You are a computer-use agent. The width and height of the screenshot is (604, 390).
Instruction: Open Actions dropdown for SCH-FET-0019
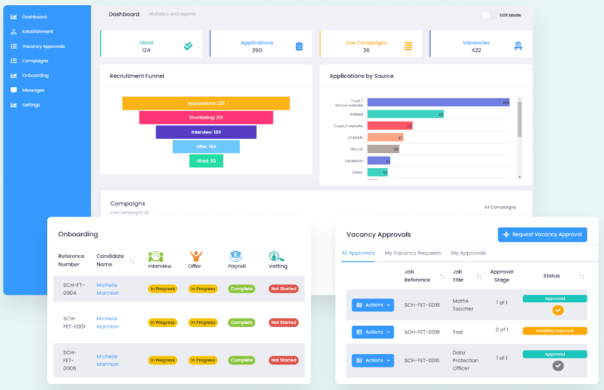(x=373, y=305)
